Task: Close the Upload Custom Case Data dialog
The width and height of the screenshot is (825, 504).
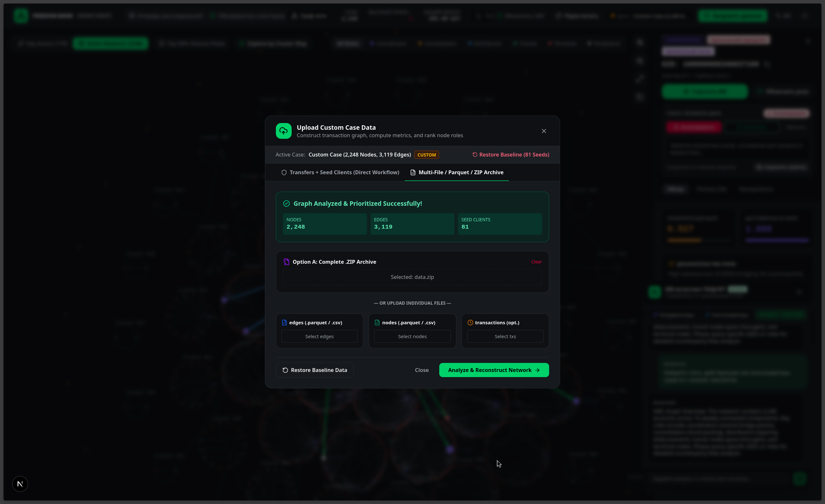Action: click(544, 131)
